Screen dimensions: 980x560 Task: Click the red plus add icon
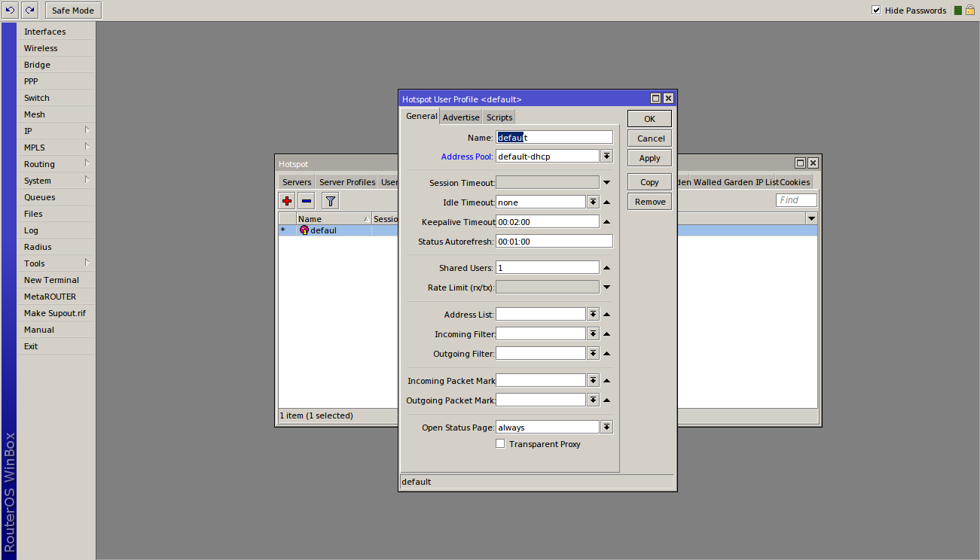coord(287,201)
